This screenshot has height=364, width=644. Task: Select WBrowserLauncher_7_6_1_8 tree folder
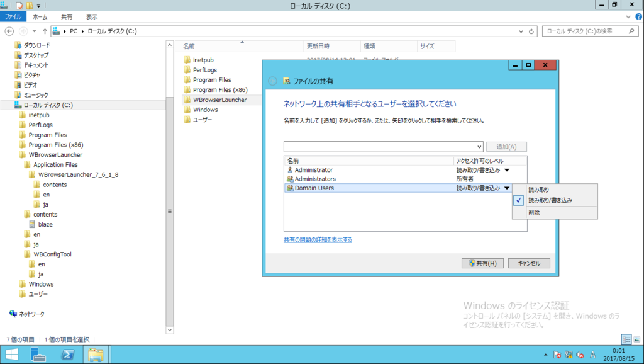click(78, 175)
